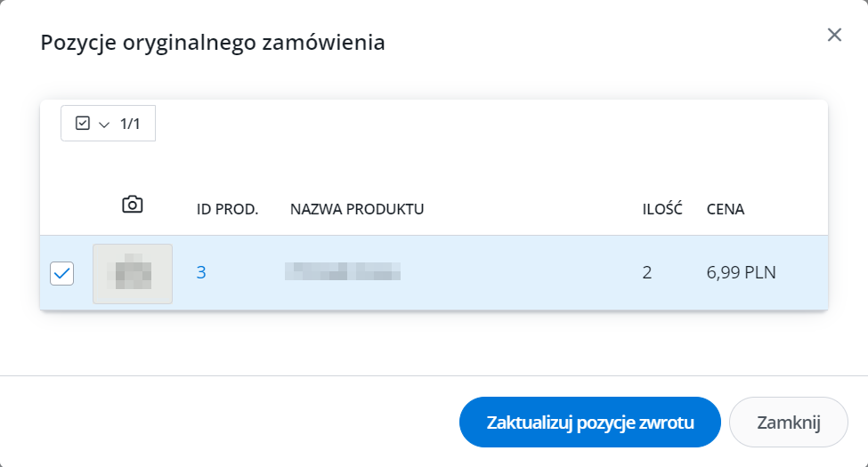Click the blurred product name
868x467 pixels.
(343, 271)
